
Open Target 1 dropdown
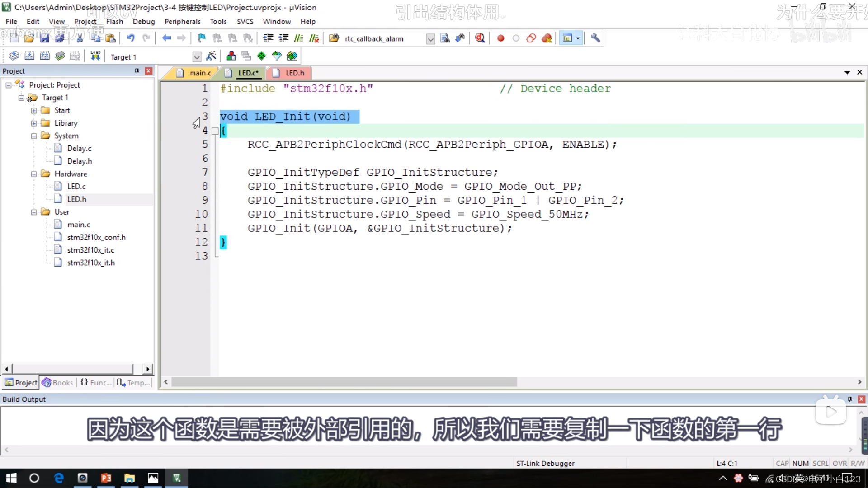click(197, 57)
